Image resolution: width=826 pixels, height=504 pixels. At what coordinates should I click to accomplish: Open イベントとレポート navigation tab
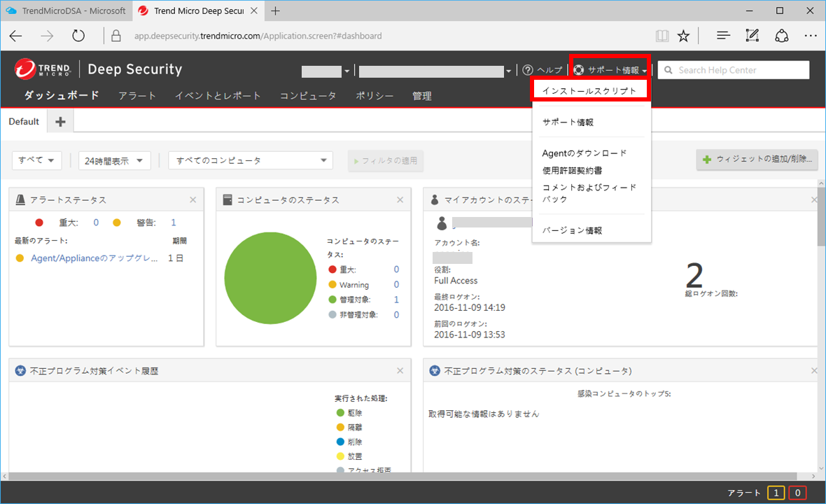click(x=218, y=96)
